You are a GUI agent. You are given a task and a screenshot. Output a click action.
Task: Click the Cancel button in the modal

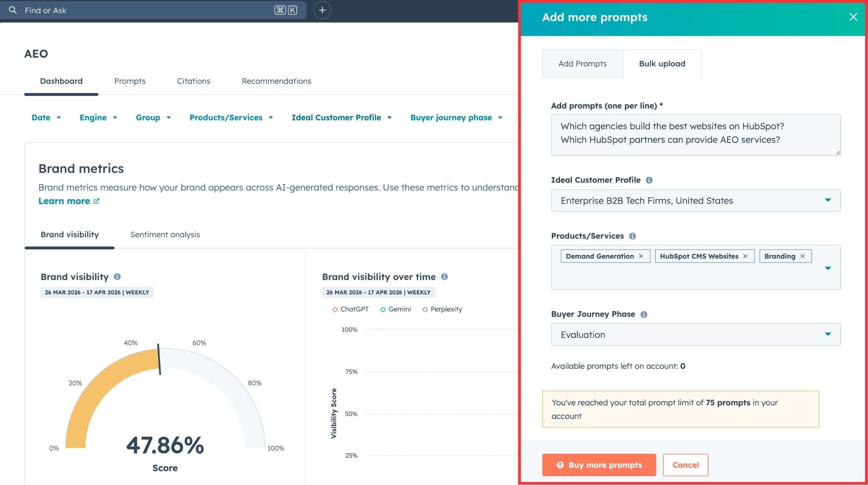point(685,465)
